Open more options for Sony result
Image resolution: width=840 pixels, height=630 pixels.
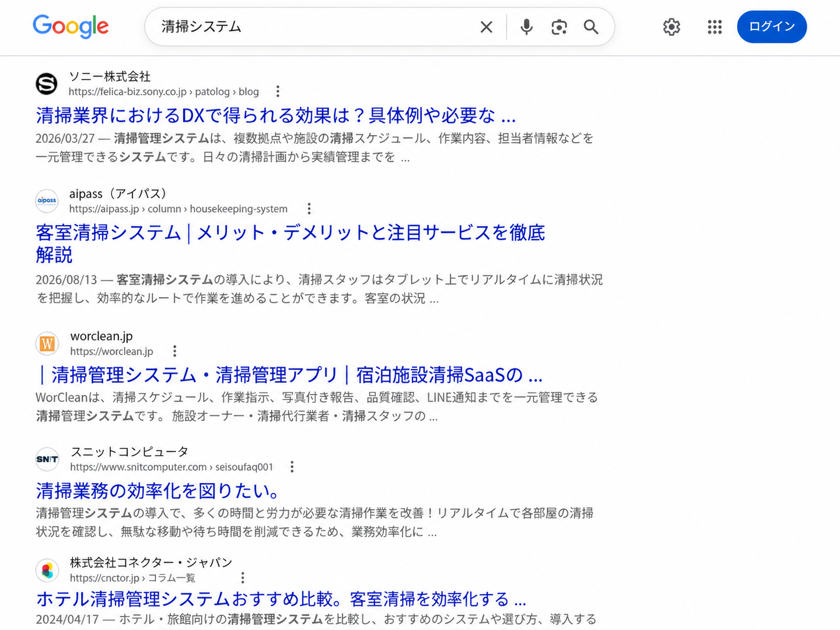[278, 92]
